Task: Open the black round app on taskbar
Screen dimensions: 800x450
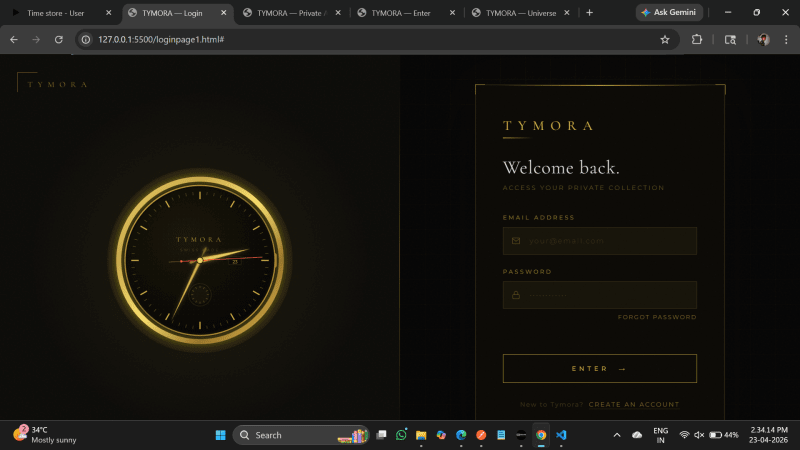Action: click(x=521, y=435)
